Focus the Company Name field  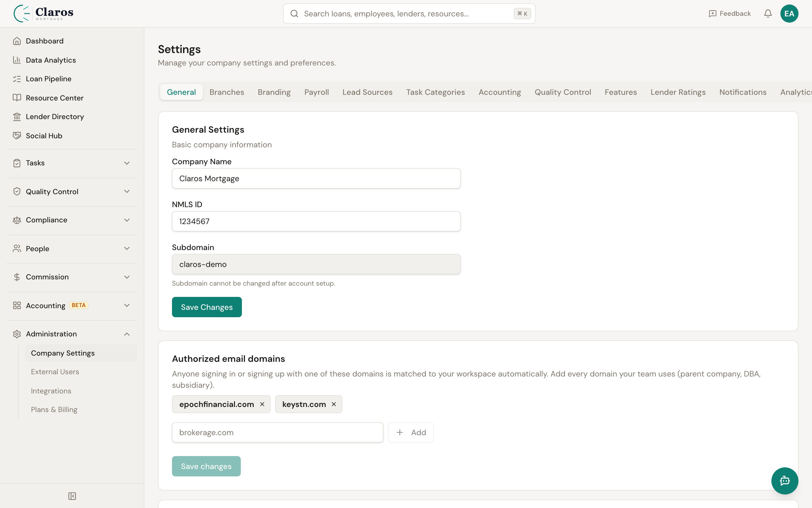pyautogui.click(x=316, y=178)
